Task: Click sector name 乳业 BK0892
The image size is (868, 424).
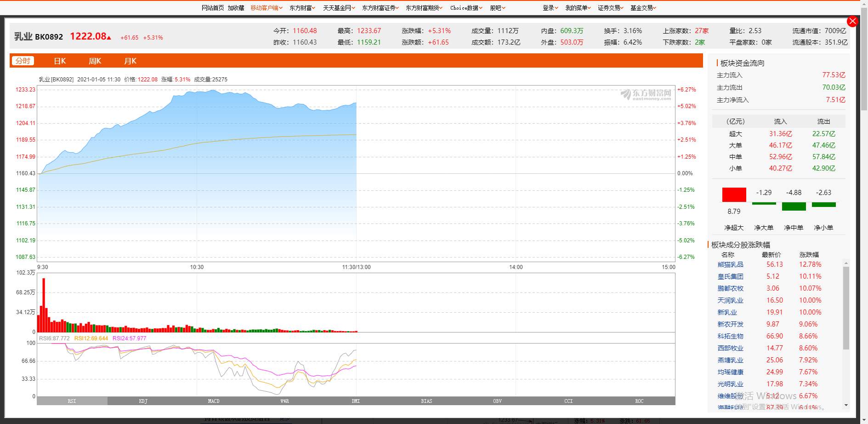Action: [x=39, y=36]
